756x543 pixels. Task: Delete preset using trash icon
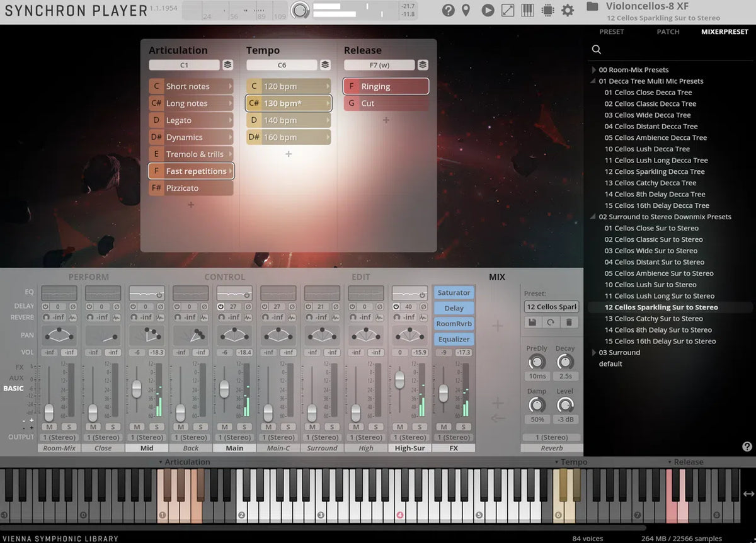(569, 322)
